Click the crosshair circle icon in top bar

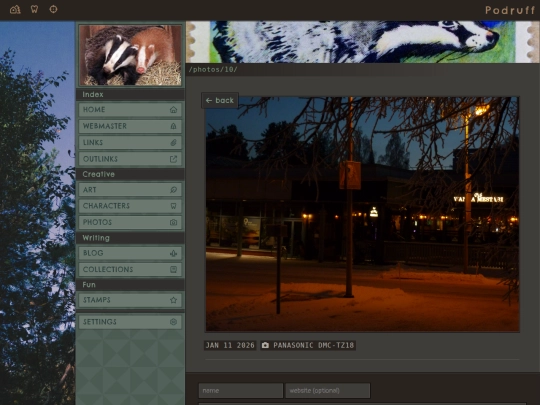tap(53, 9)
